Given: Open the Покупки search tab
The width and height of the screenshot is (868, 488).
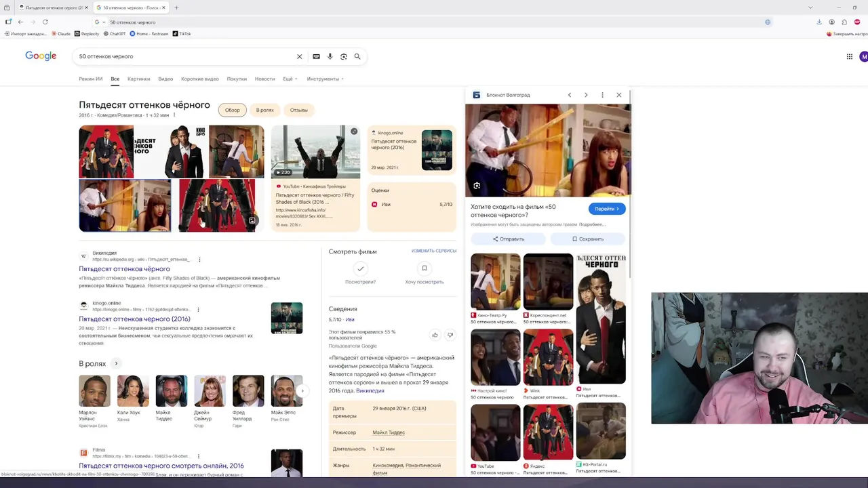Looking at the screenshot, I should point(237,79).
